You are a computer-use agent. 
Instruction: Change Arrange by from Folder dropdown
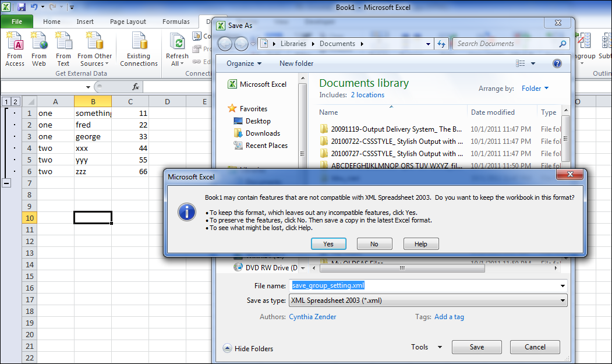pos(534,88)
